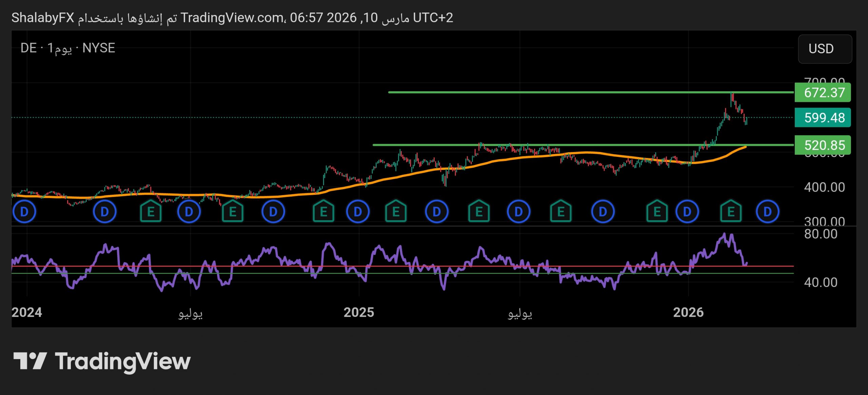Screen dimensions: 868x395
Task: Click the last earnings E marker before 2026 D
Action: (657, 212)
